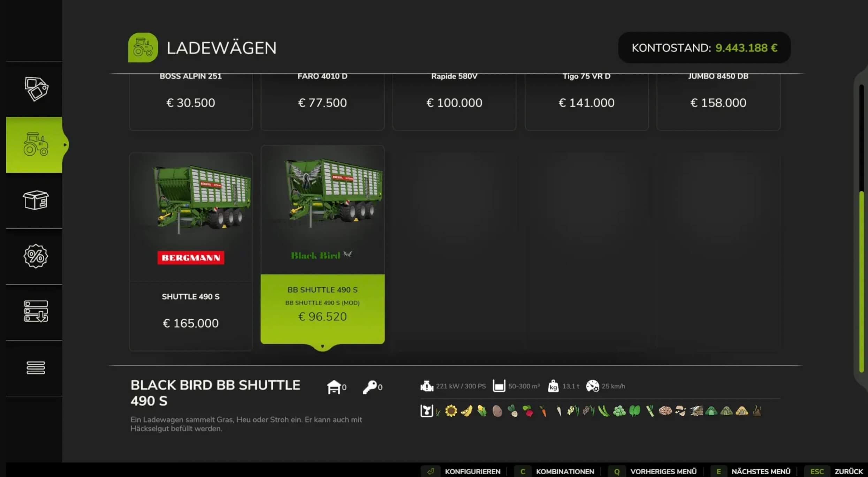This screenshot has height=477, width=868.
Task: Open the percent sales sidebar icon
Action: pos(36,256)
